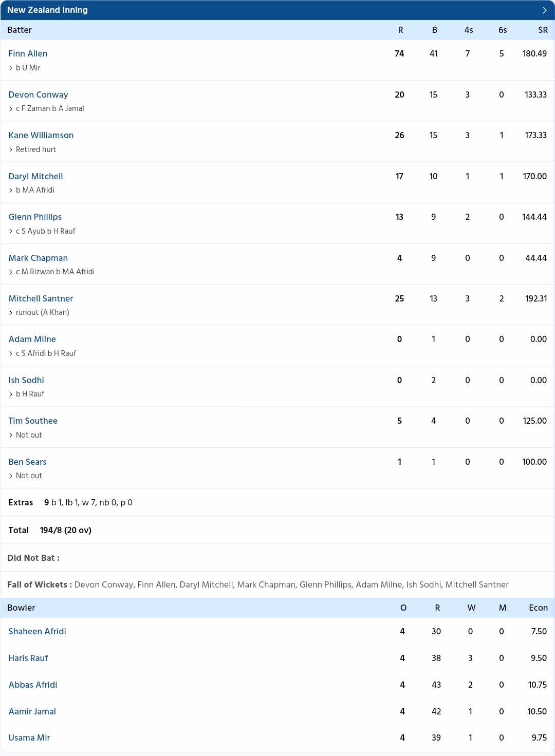Viewport: 555px width, 756px height.
Task: Click chevron beside c S Afridi b H Rauf
Action: (x=11, y=354)
